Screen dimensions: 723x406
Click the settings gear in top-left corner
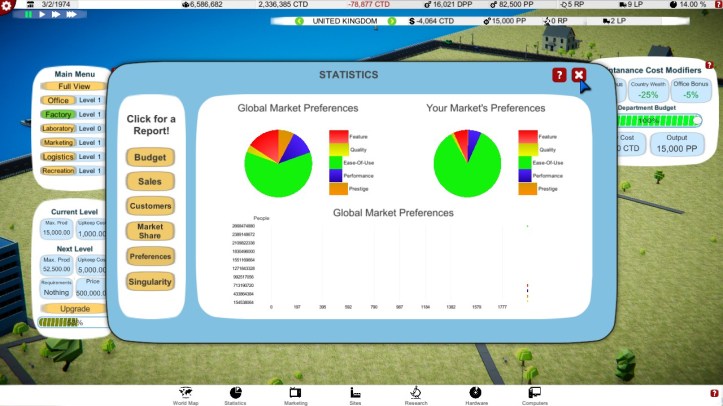pyautogui.click(x=7, y=7)
